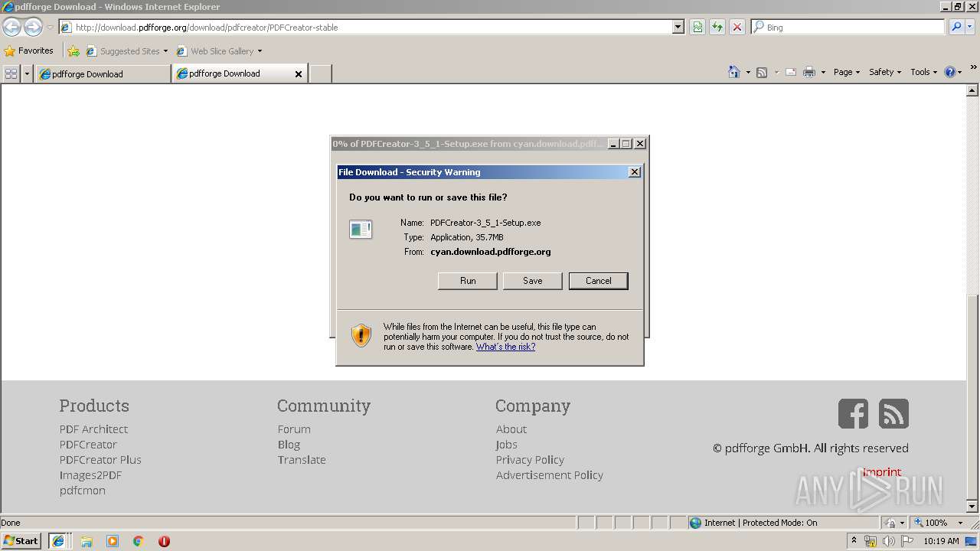Image resolution: width=980 pixels, height=551 pixels.
Task: Click the Facebook icon in footer
Action: pos(853,413)
